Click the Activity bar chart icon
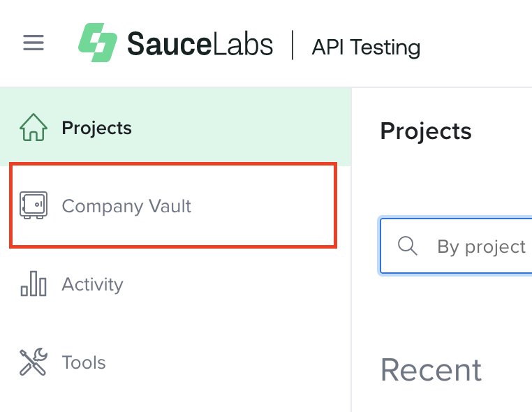532x412 pixels. (34, 284)
